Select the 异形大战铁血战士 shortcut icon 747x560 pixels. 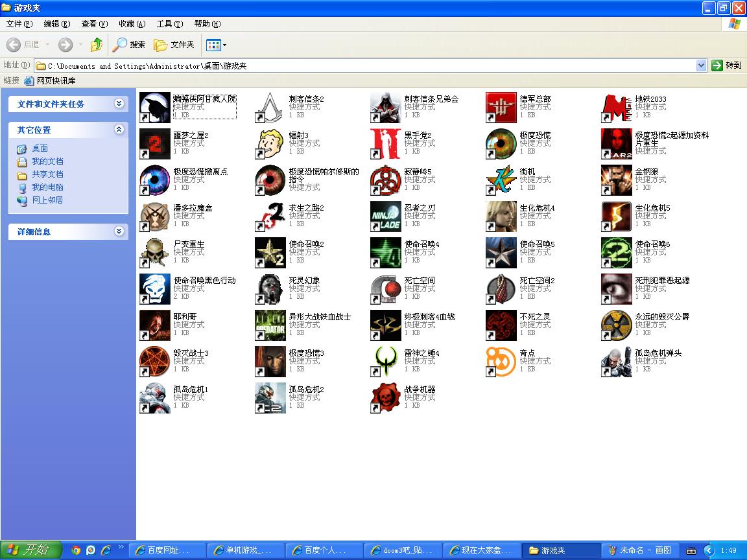pyautogui.click(x=270, y=325)
